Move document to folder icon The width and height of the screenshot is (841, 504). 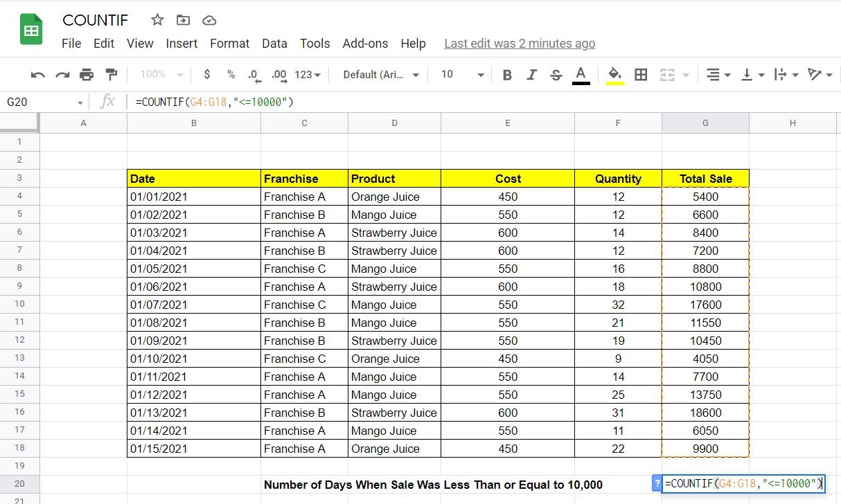click(183, 20)
